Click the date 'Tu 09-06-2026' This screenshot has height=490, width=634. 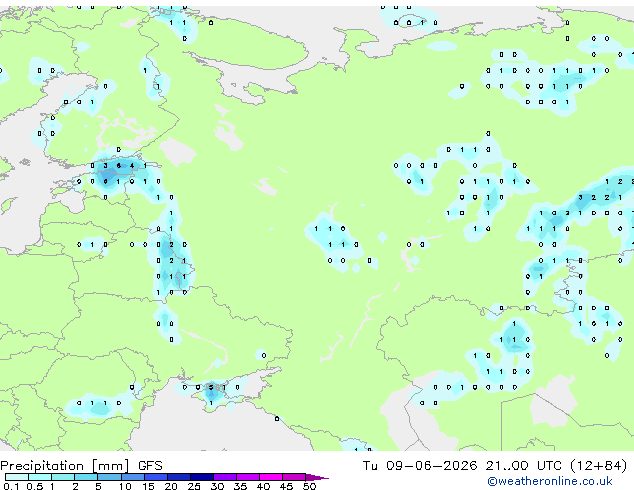[x=420, y=466]
